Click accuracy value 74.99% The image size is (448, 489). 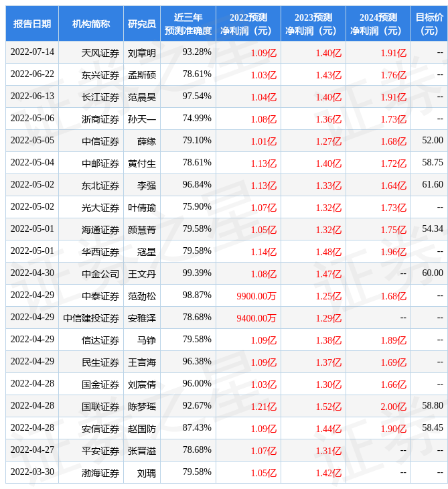(x=197, y=119)
